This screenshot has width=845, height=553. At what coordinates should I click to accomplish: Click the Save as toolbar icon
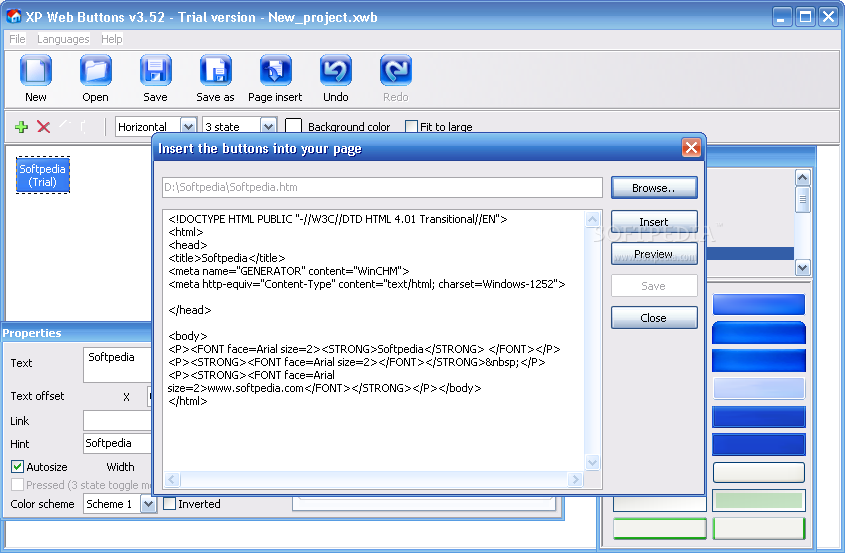coord(216,71)
